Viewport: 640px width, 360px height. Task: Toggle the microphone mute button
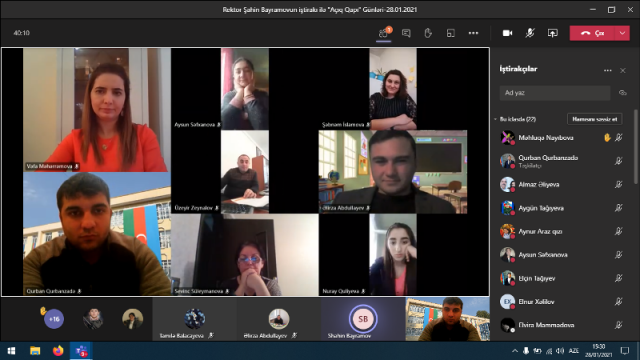click(530, 33)
